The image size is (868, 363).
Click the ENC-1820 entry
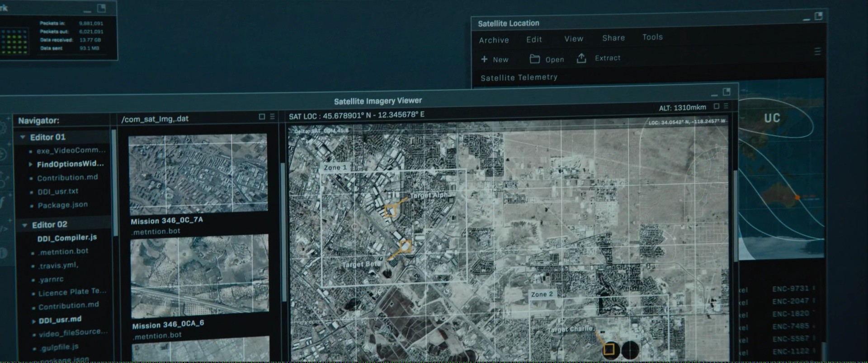tap(791, 314)
